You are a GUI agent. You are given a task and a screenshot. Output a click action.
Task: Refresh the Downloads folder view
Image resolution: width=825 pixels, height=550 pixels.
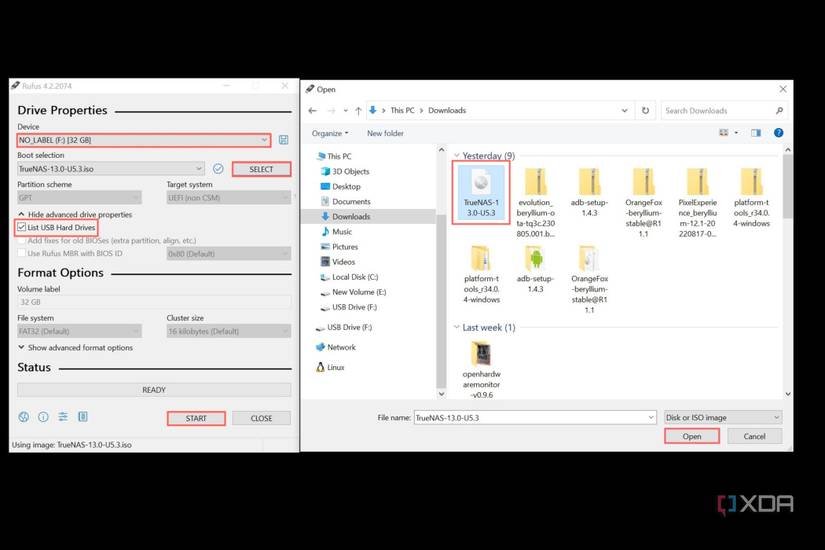(645, 111)
